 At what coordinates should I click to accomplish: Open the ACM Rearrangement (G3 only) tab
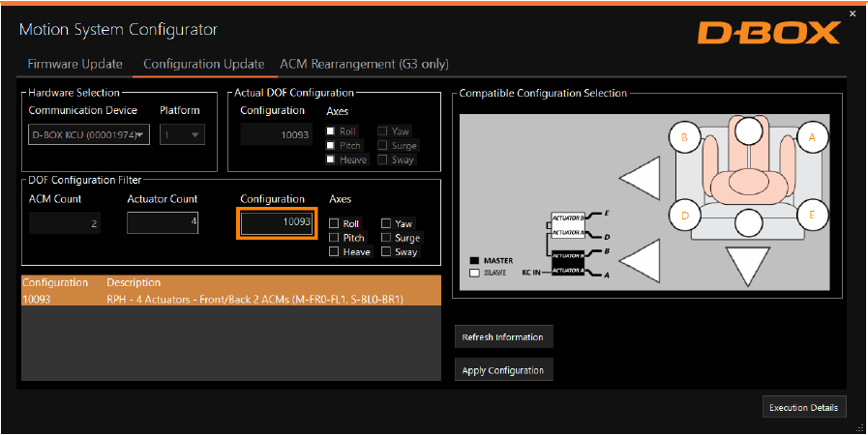364,64
